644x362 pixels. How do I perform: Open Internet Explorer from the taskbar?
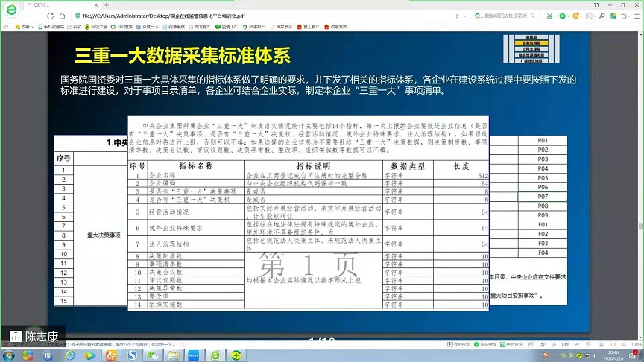(70, 355)
